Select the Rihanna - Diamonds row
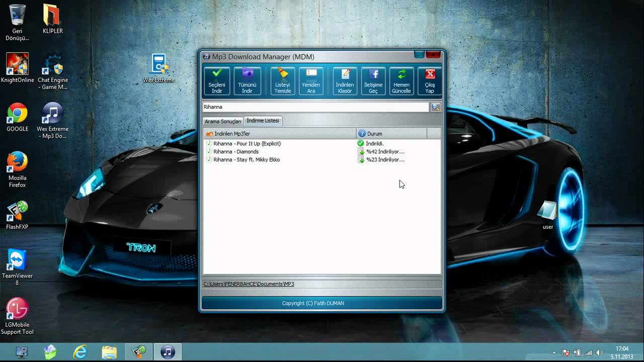Viewport: 644px width, 362px height. pos(322,152)
